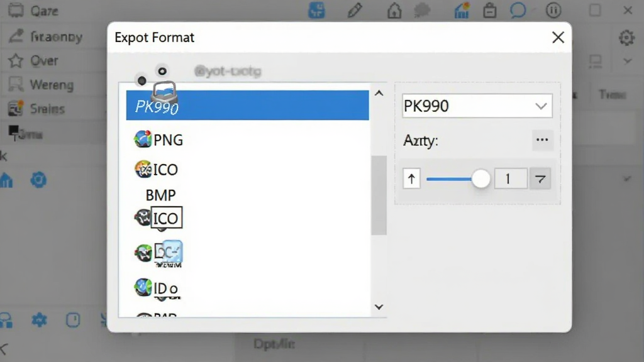Click the blue grid icon in top toolbar
Screen dimensions: 644x362
click(x=316, y=10)
